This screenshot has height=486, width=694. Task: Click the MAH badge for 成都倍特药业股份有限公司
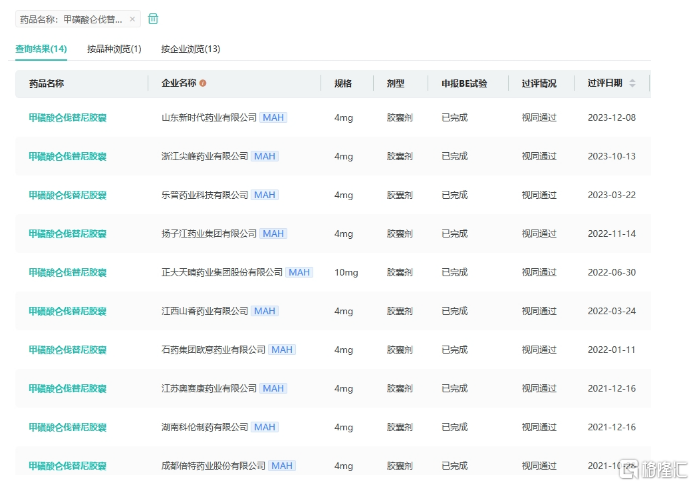pyautogui.click(x=282, y=466)
